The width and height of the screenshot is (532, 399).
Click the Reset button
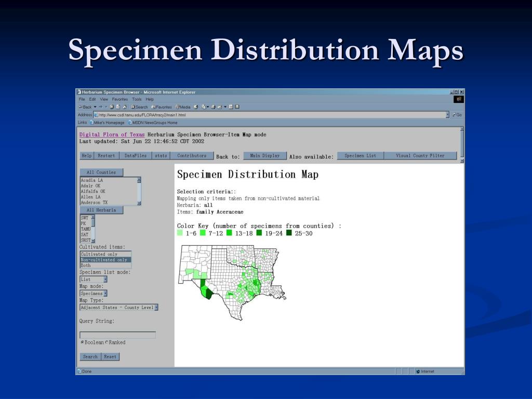(110, 356)
